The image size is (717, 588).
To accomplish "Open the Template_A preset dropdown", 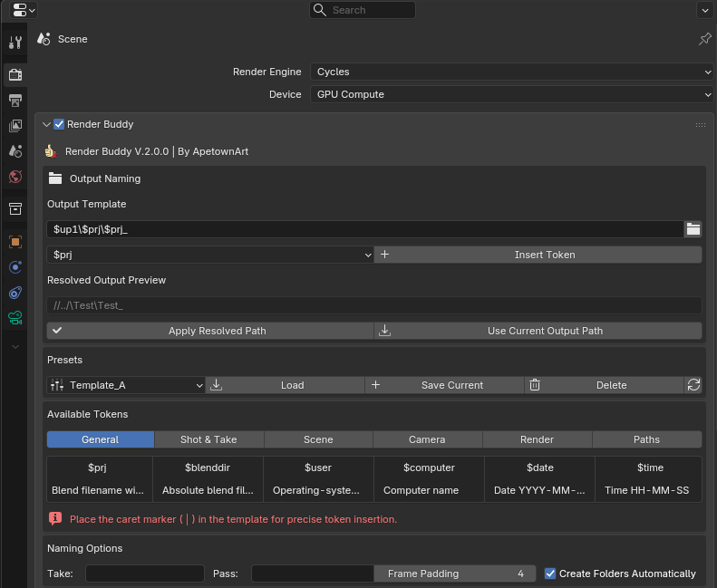I will (126, 385).
